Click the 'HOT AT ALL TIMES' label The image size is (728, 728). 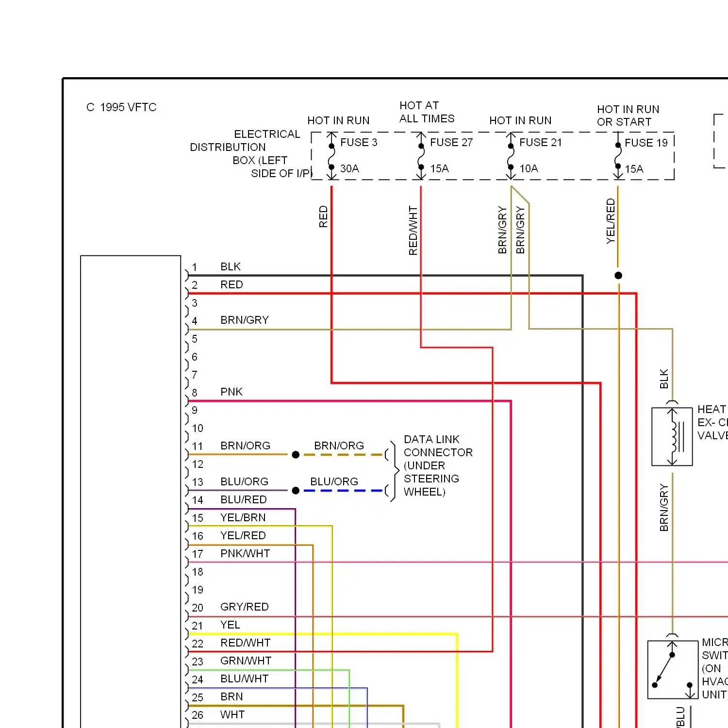(x=427, y=112)
